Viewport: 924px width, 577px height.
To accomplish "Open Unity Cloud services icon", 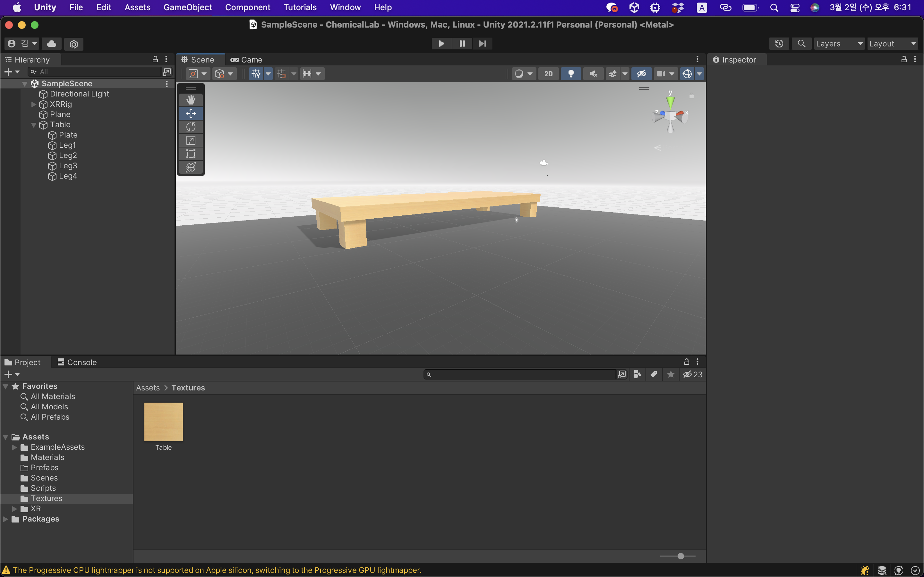I will pyautogui.click(x=52, y=44).
